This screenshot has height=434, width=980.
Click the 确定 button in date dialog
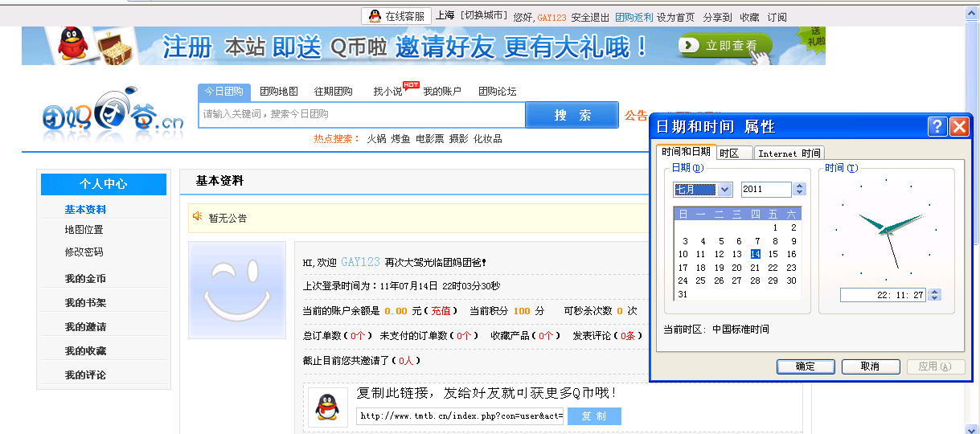click(806, 366)
